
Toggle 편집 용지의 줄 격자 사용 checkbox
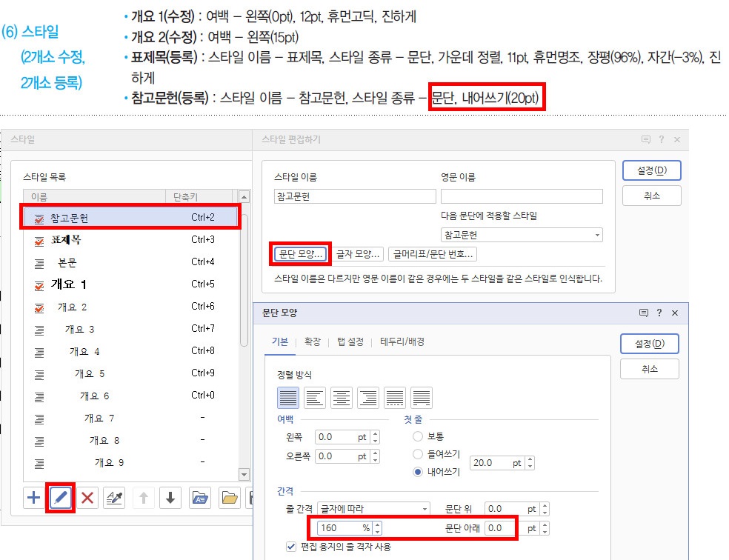pyautogui.click(x=291, y=547)
